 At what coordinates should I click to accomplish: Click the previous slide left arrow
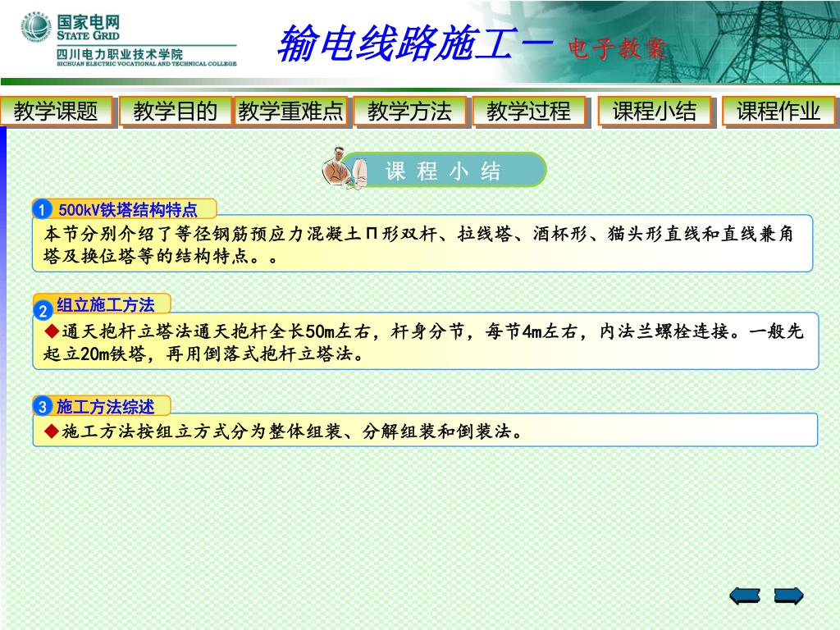pos(745,596)
